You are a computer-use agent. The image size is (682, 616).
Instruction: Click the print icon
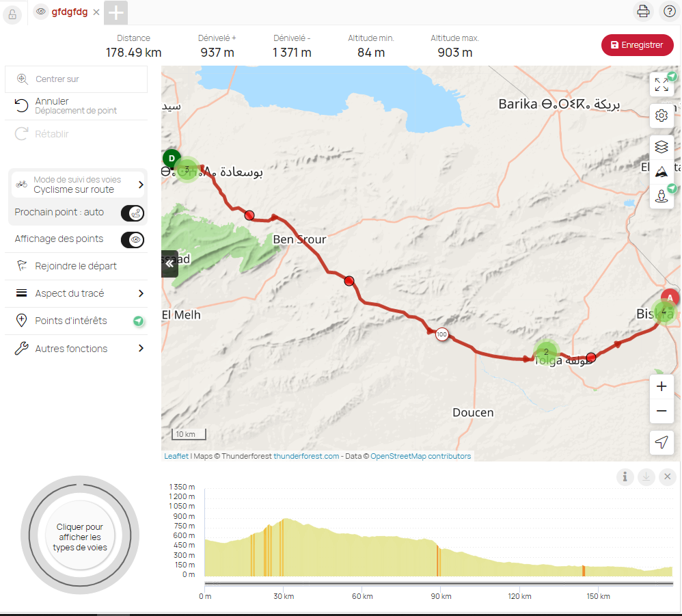pyautogui.click(x=643, y=11)
